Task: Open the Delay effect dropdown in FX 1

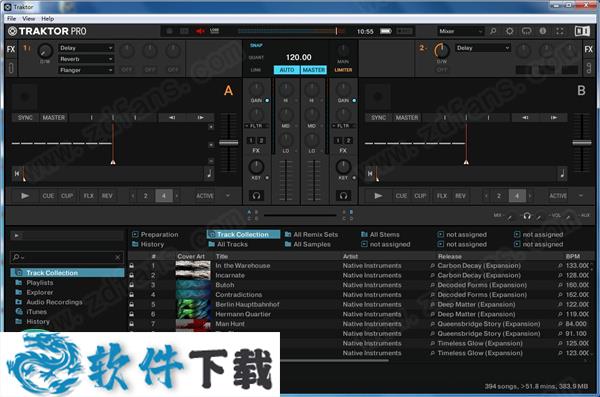Action: click(x=86, y=48)
